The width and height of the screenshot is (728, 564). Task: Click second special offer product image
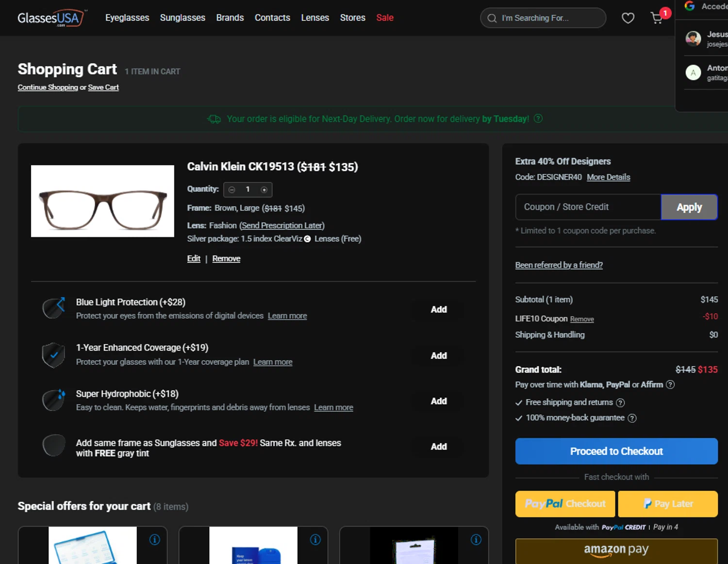pos(253,545)
